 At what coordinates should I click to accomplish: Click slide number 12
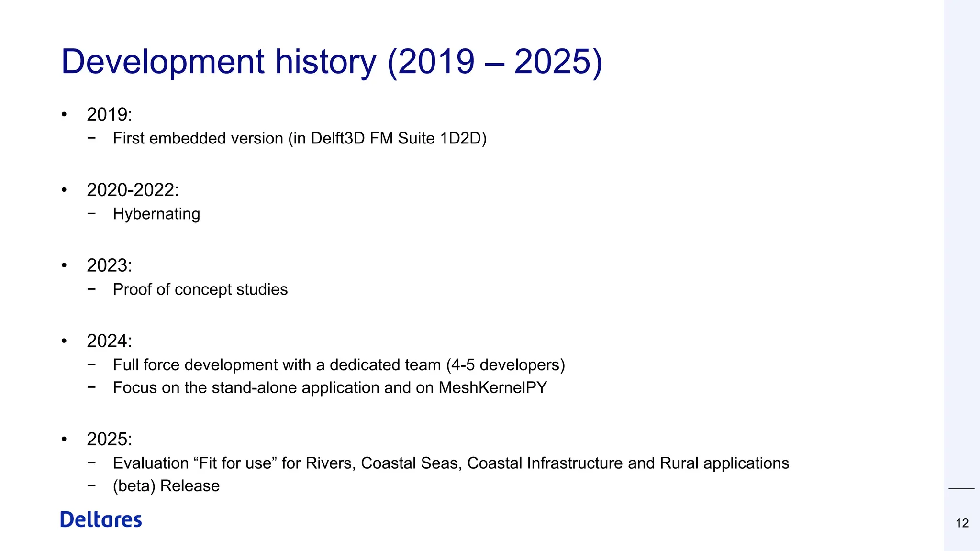pyautogui.click(x=962, y=523)
